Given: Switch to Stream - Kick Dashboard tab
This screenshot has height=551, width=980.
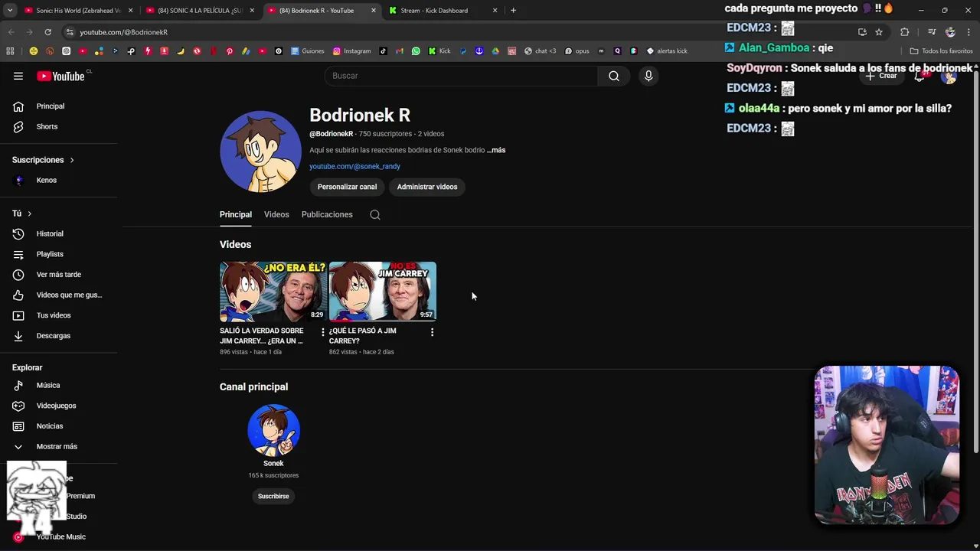Looking at the screenshot, I should pyautogui.click(x=442, y=11).
